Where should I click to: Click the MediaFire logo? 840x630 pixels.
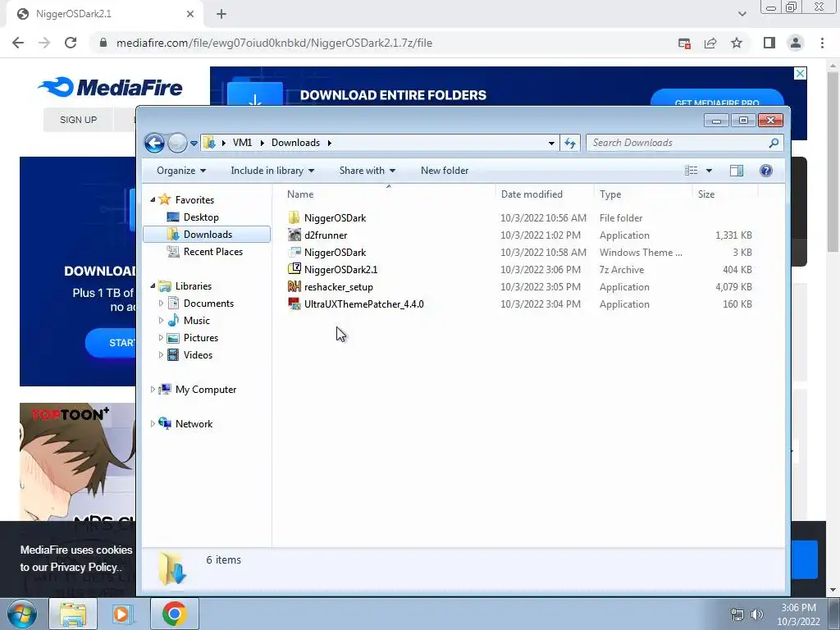[111, 87]
